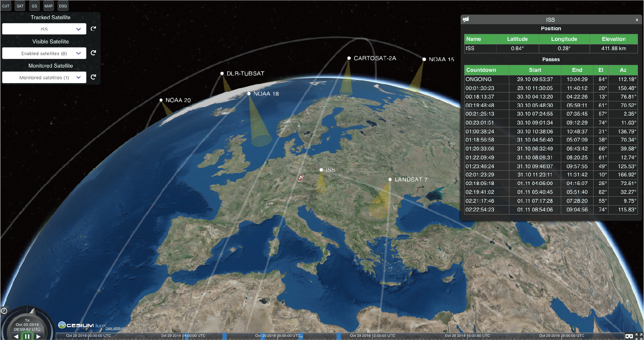Click the 411.88 km elevation value
This screenshot has height=340, width=644.
pos(613,48)
